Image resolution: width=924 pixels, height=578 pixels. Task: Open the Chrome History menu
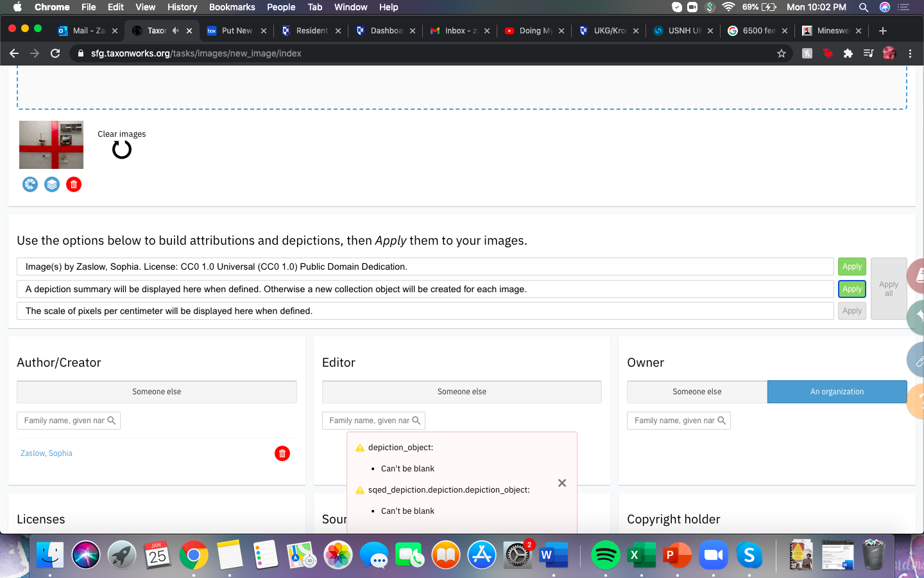182,7
